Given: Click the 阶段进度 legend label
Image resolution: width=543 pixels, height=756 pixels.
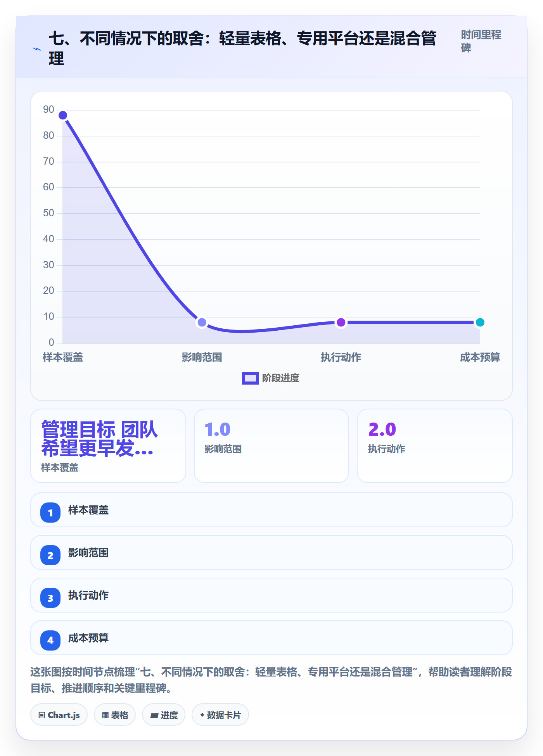Looking at the screenshot, I should point(281,378).
